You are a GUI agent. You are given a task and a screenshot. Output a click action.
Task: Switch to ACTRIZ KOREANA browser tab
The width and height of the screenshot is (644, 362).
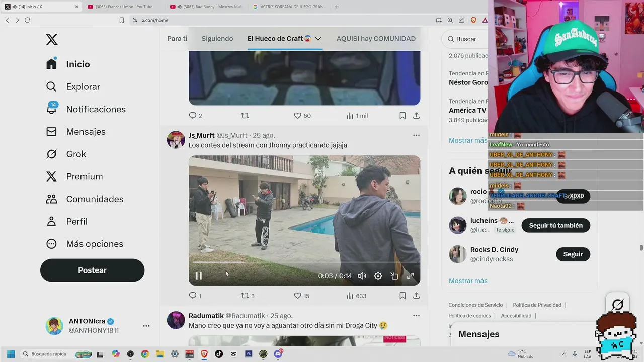tap(289, 7)
